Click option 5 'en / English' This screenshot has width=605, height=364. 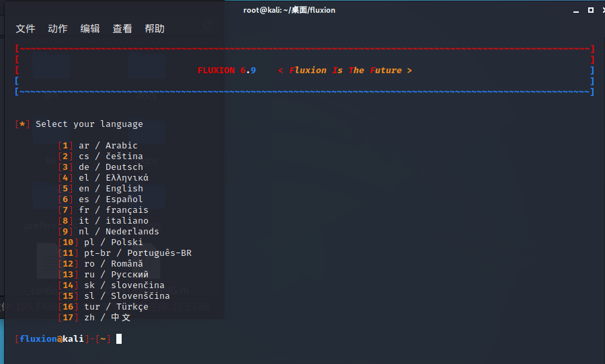click(x=100, y=189)
